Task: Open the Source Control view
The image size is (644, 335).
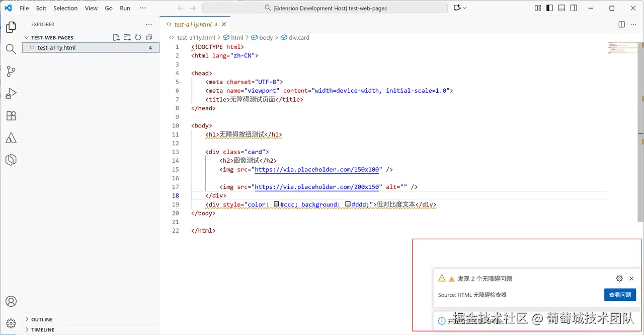Action: (x=11, y=71)
